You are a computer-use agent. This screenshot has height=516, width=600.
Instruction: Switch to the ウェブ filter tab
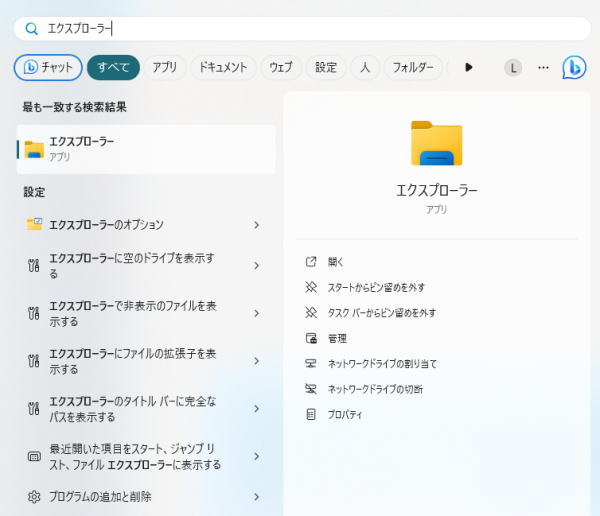tap(281, 67)
